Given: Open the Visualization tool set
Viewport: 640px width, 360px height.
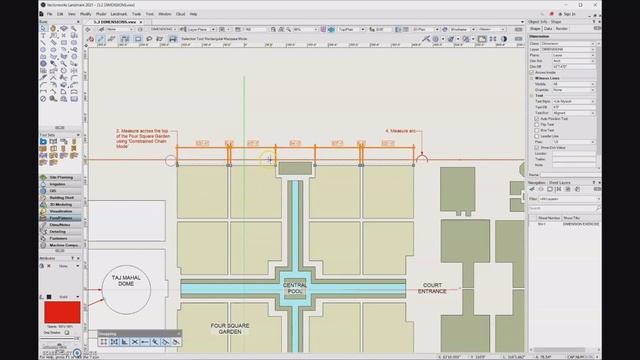Looking at the screenshot, I should [x=61, y=211].
